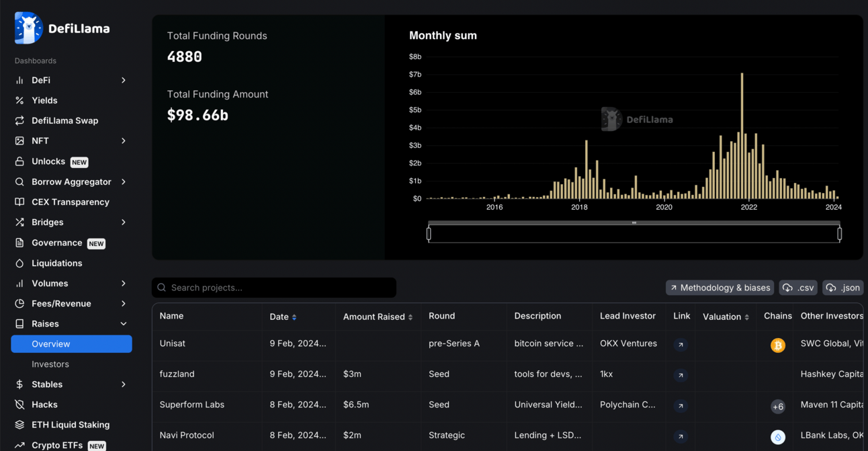Open the CEX Transparency page
Viewport: 868px width, 451px height.
pyautogui.click(x=70, y=202)
